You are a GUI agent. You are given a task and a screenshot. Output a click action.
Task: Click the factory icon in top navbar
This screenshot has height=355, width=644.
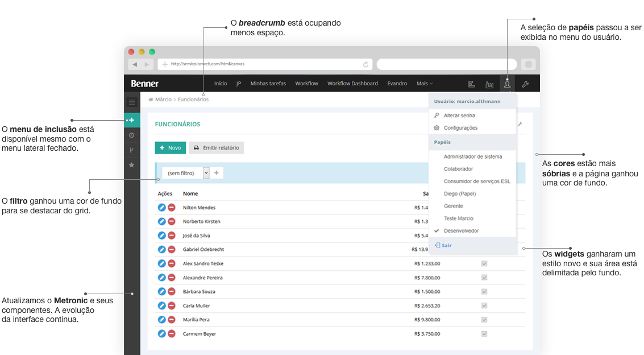[x=489, y=84]
